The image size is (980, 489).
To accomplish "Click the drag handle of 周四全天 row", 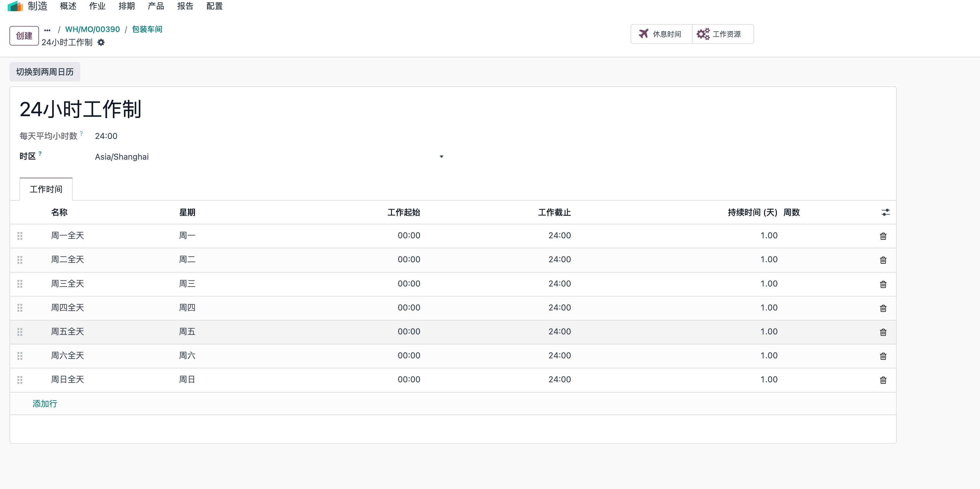I will pos(20,308).
